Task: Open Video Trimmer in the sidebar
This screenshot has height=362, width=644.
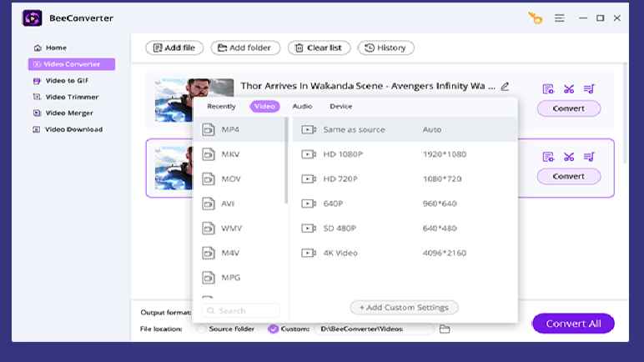Action: click(x=72, y=97)
